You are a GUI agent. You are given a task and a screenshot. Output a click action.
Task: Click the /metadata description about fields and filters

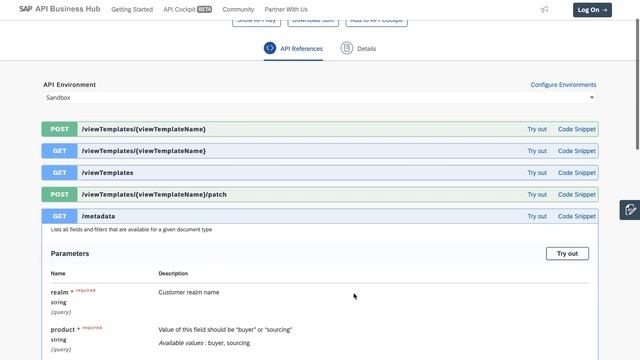(131, 229)
